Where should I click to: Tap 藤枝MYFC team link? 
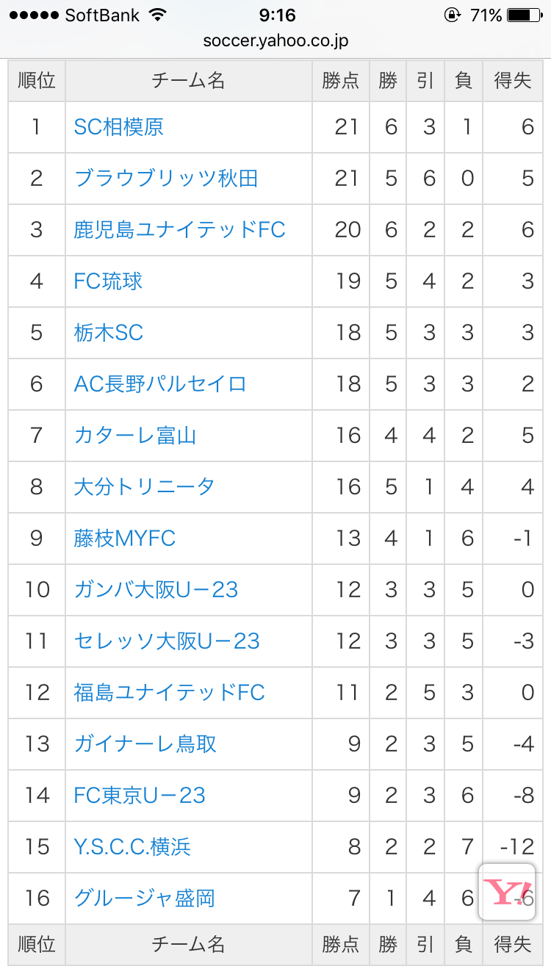click(x=125, y=538)
